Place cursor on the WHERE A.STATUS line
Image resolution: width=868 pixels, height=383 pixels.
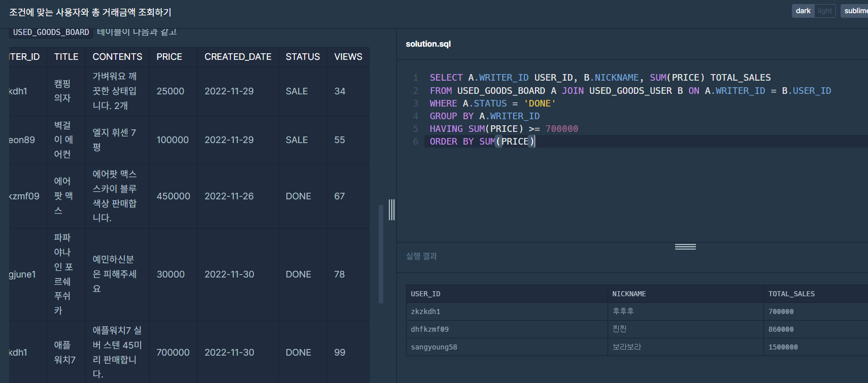click(x=493, y=103)
